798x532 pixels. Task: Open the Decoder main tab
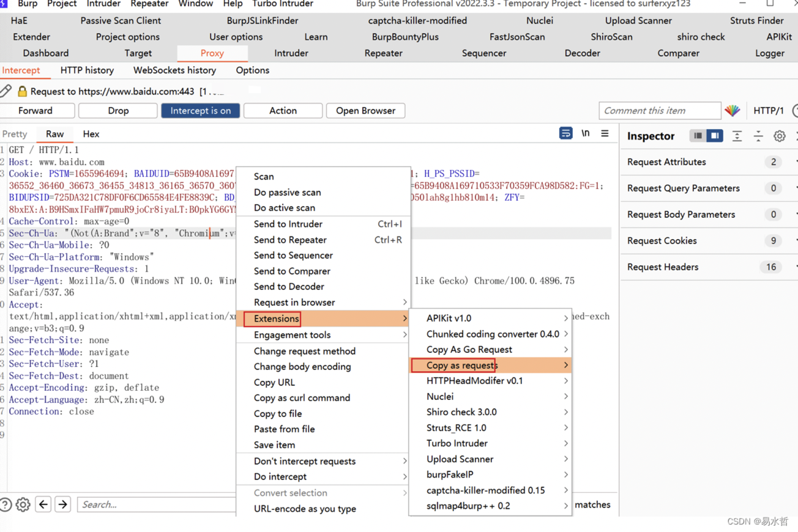tap(582, 53)
